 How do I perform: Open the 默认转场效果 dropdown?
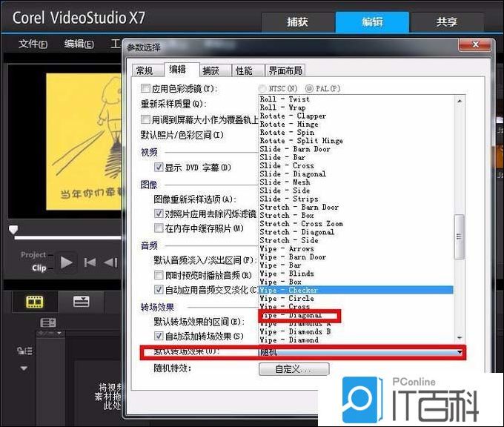pyautogui.click(x=362, y=352)
